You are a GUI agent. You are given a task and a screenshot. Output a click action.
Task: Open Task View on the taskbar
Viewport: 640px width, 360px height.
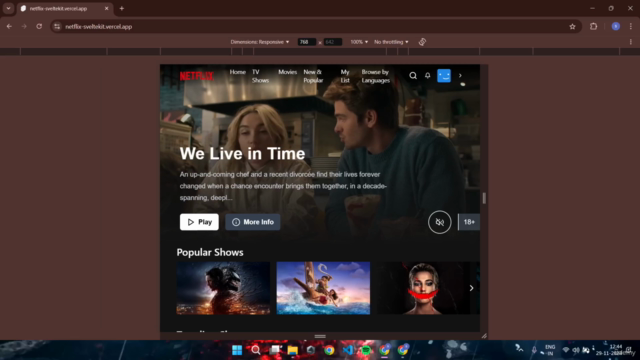[x=275, y=350]
